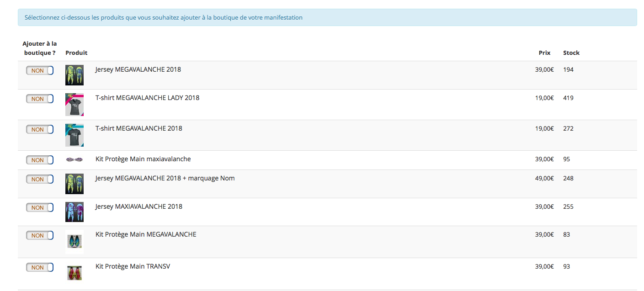This screenshot has width=644, height=291.
Task: Select Kit Protège Main MEGAVALANCHE name
Action: [146, 234]
